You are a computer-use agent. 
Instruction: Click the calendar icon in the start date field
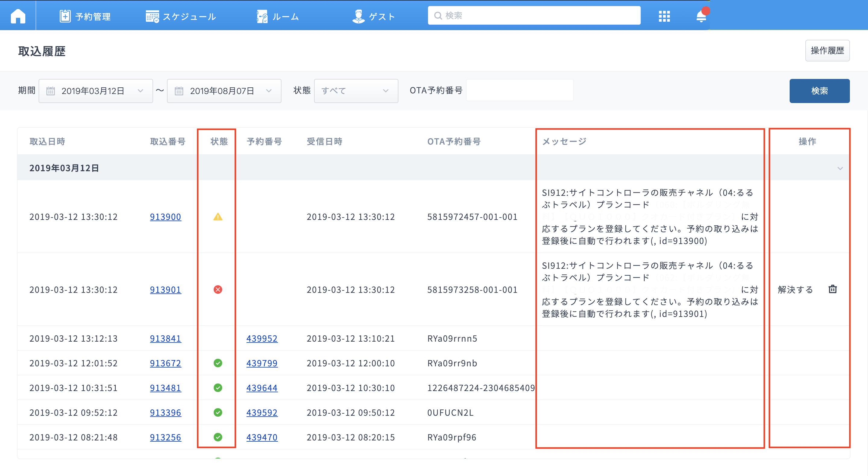click(x=51, y=91)
